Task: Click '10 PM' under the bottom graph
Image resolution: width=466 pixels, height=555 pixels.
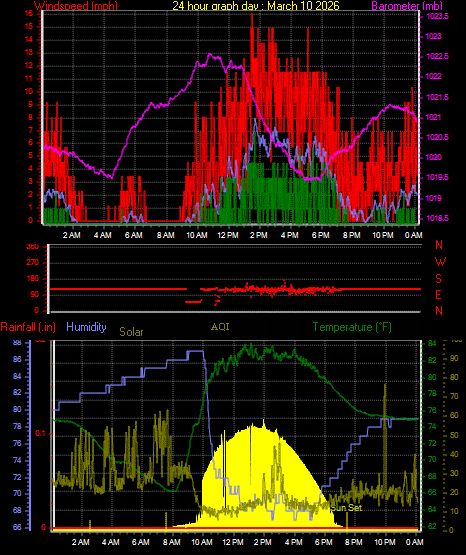Action: pos(384,542)
